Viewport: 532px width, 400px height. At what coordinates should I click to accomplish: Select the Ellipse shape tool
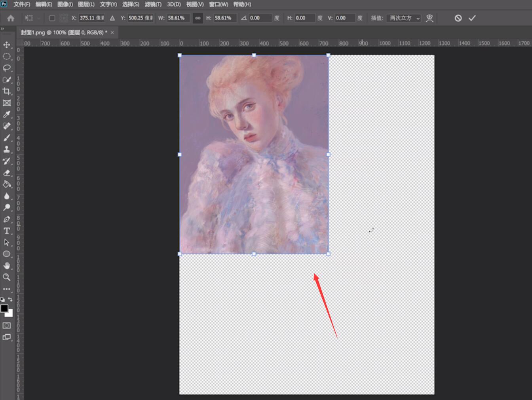7,254
